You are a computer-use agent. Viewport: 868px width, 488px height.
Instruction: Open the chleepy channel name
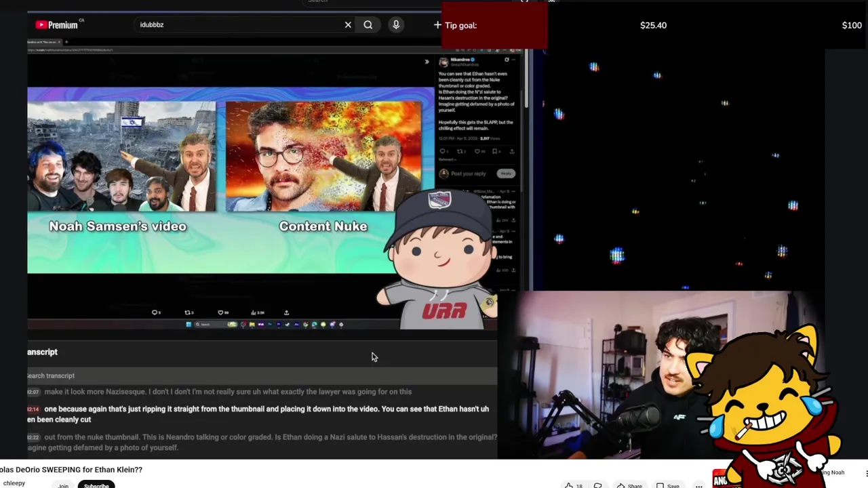pyautogui.click(x=14, y=483)
